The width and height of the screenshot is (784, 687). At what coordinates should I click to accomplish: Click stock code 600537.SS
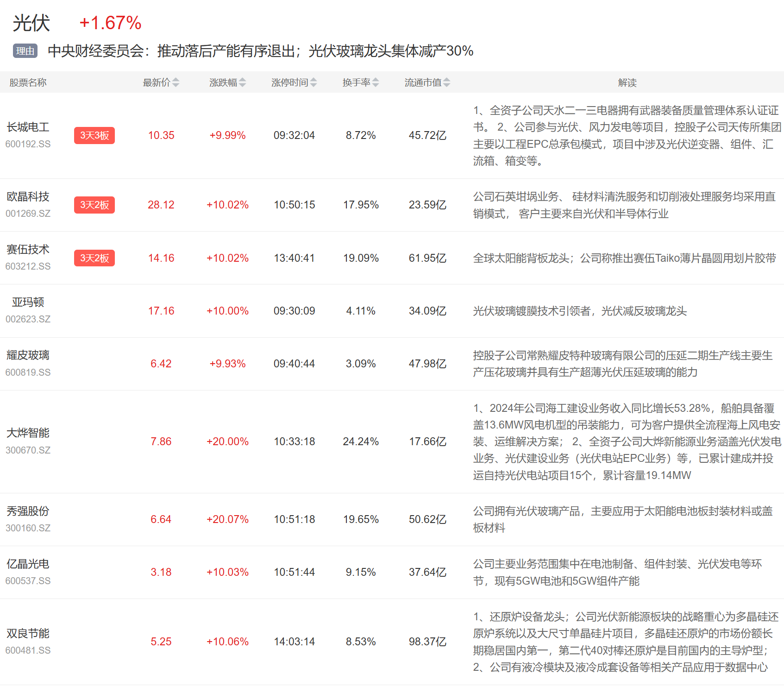pos(28,581)
